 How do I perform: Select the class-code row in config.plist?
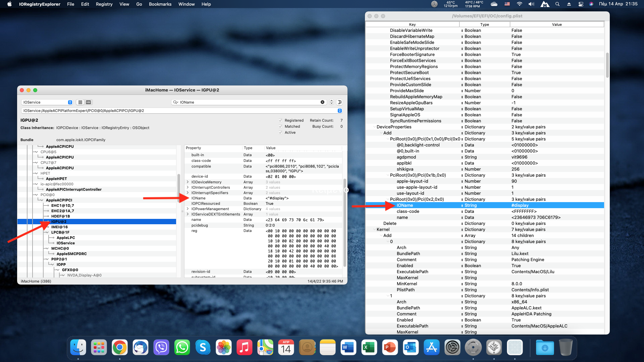(x=408, y=212)
